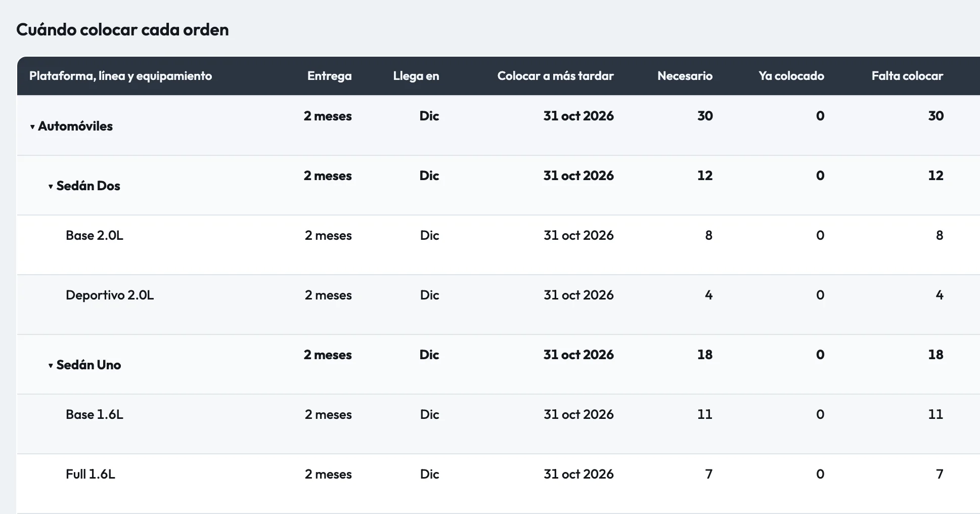The height and width of the screenshot is (514, 980).
Task: Click the Cuándo colocar cada orden heading
Action: (122, 29)
